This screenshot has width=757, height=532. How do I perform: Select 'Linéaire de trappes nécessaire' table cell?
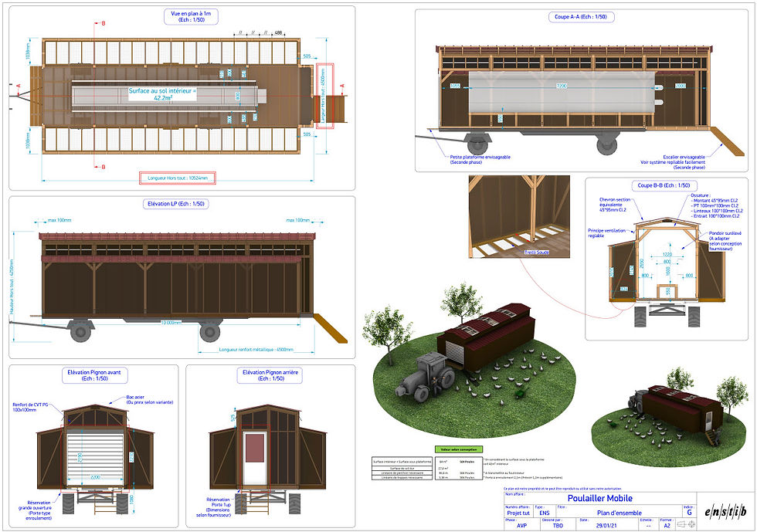click(402, 477)
